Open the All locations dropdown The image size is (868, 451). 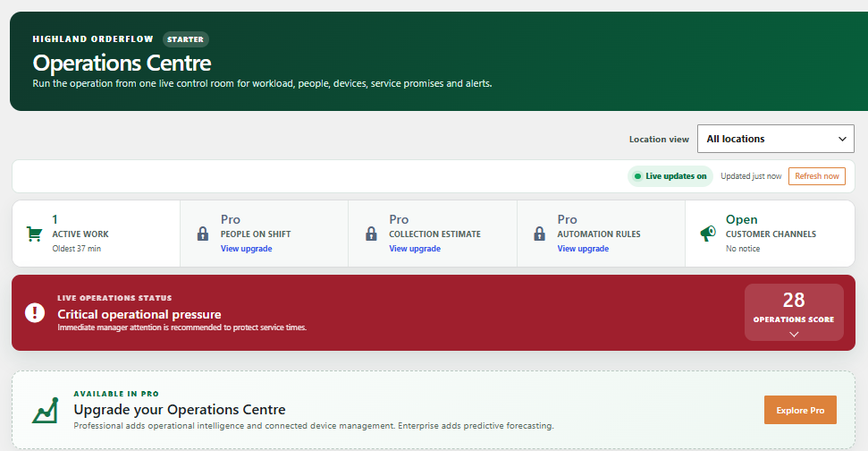tap(776, 139)
